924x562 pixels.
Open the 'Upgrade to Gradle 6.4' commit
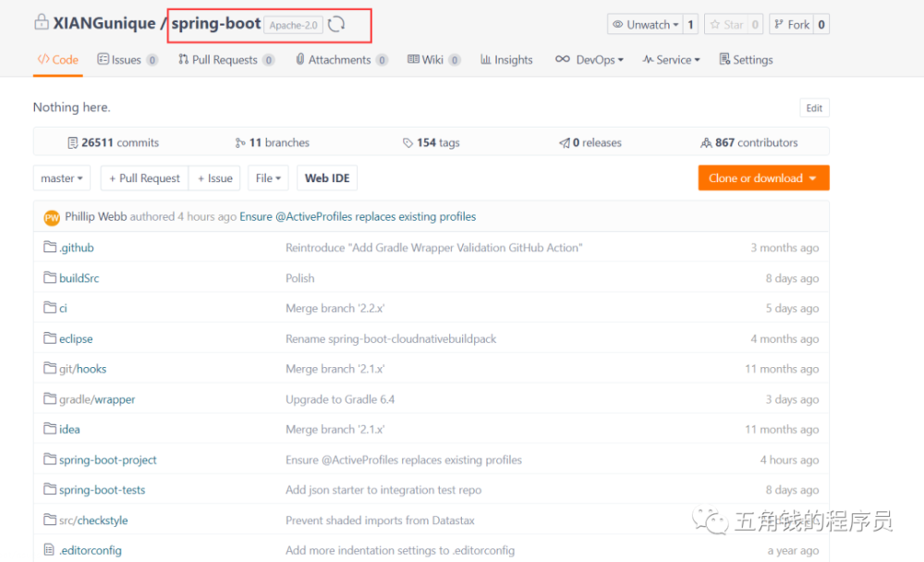pyautogui.click(x=340, y=400)
